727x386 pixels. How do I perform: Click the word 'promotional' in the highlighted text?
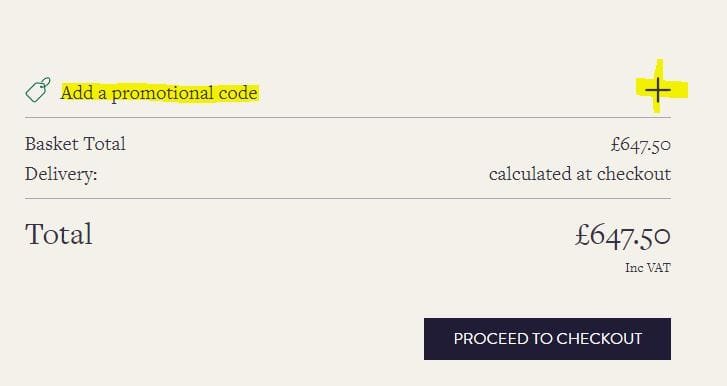pos(163,94)
